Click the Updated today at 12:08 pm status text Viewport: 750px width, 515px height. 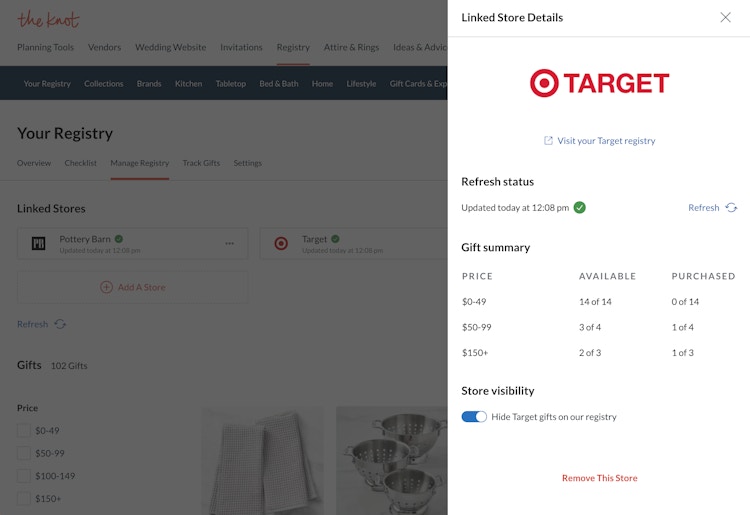pos(515,208)
